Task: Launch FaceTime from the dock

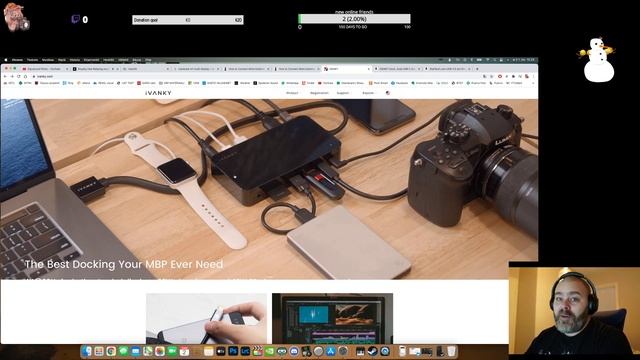Action: tap(172, 351)
